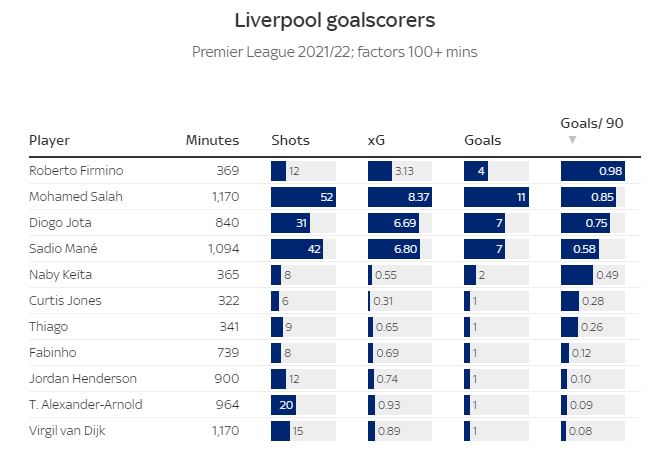Sort by the Shots column header
Screen dimensions: 658x450
(x=290, y=140)
